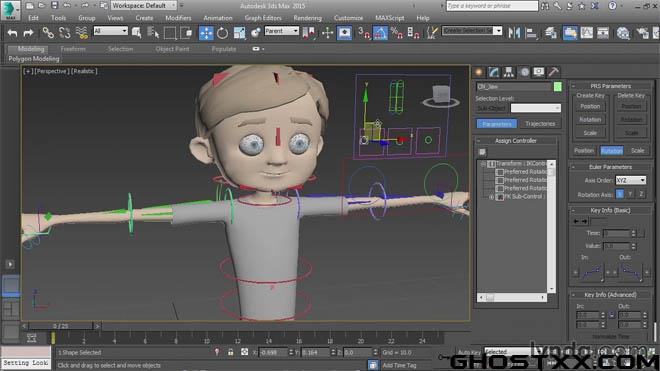Click the Undo arrow in main toolbar
Image resolution: width=660 pixels, height=371 pixels.
click(12, 33)
